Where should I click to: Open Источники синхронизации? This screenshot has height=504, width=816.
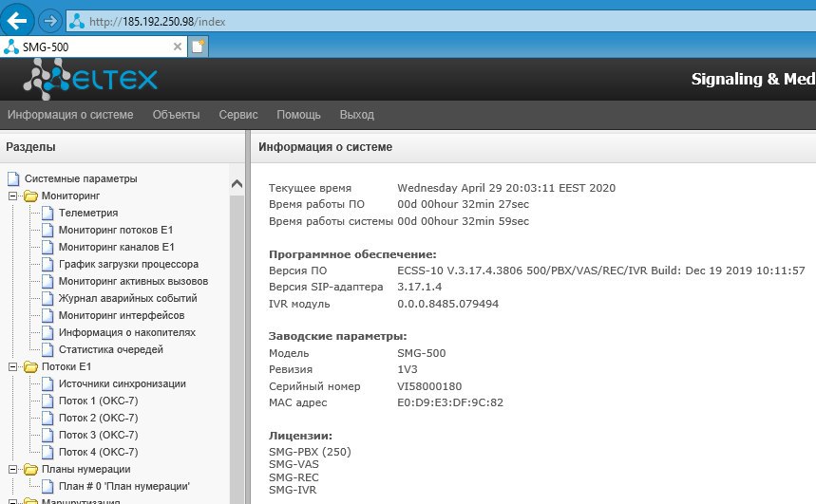(x=123, y=383)
